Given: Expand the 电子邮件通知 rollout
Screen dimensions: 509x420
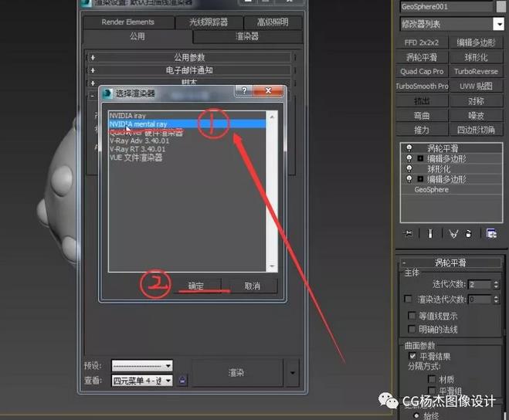Looking at the screenshot, I should [x=189, y=70].
